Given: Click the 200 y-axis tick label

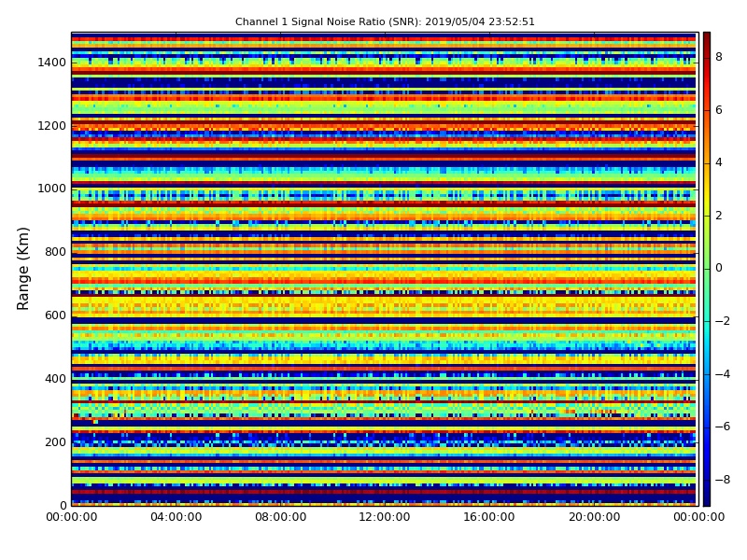Looking at the screenshot, I should (x=55, y=441).
